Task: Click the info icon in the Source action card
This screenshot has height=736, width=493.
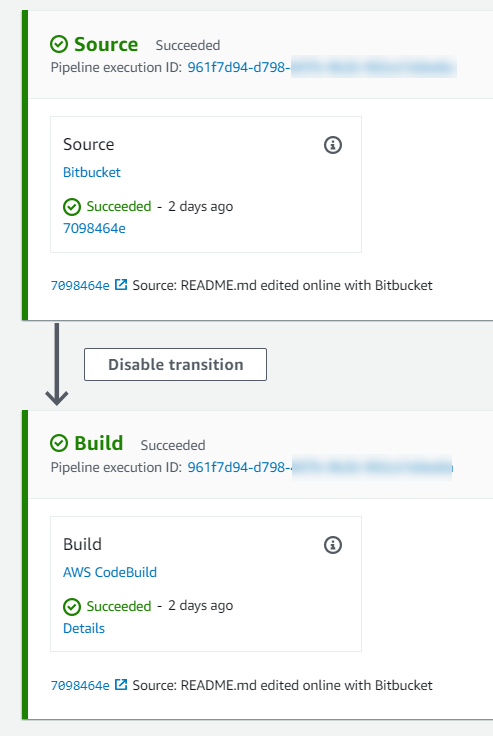Action: click(333, 145)
